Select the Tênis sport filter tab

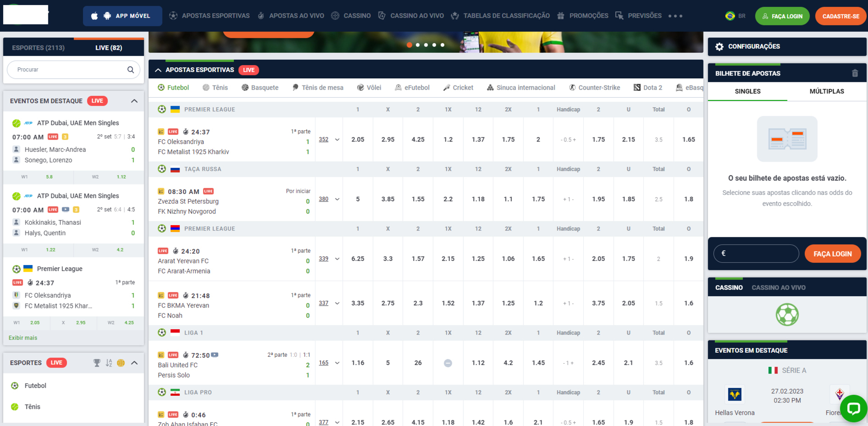215,88
